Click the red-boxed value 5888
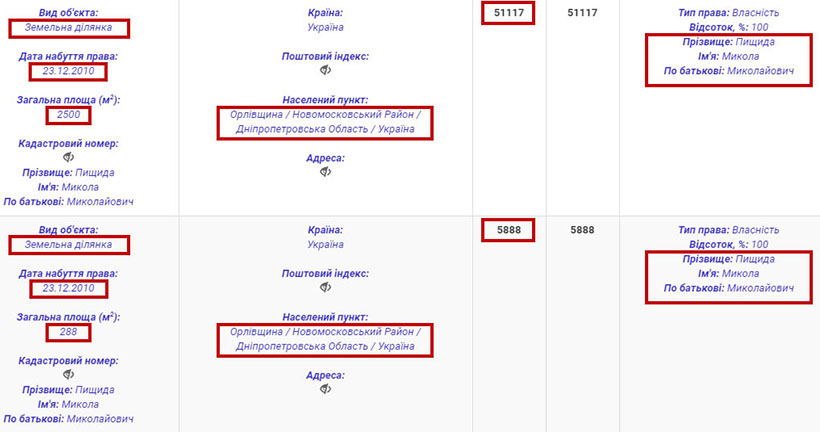 [x=507, y=230]
